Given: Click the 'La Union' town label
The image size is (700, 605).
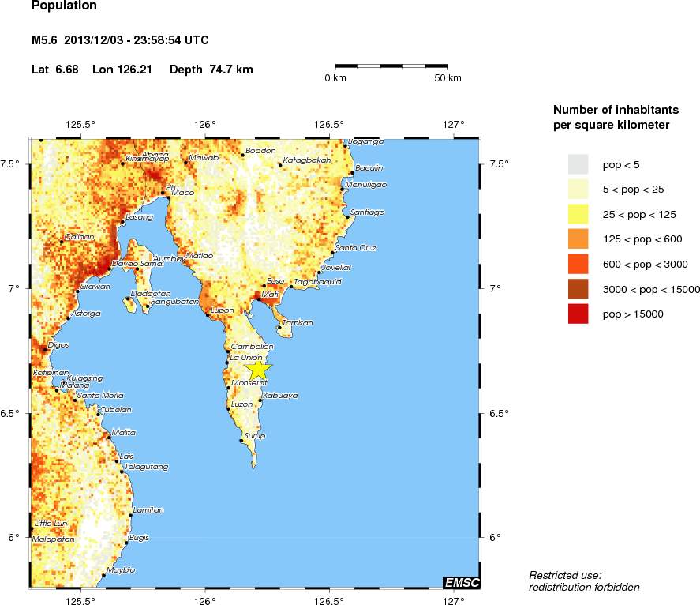Looking at the screenshot, I should pos(246,358).
